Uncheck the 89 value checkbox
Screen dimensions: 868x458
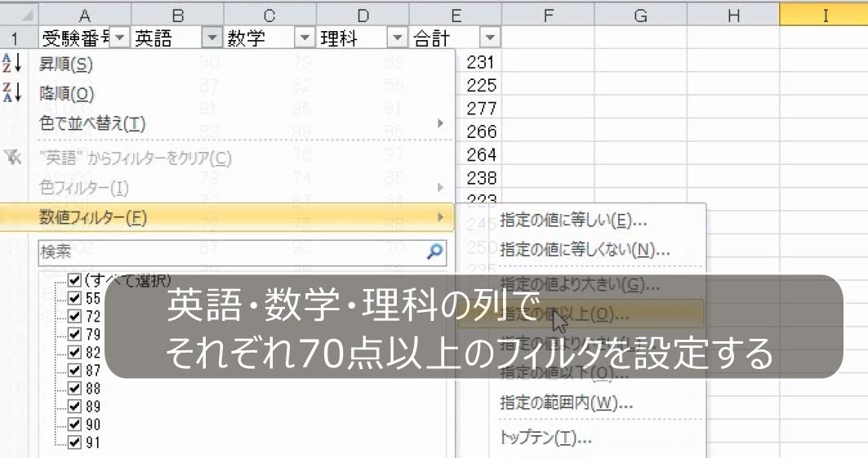75,407
